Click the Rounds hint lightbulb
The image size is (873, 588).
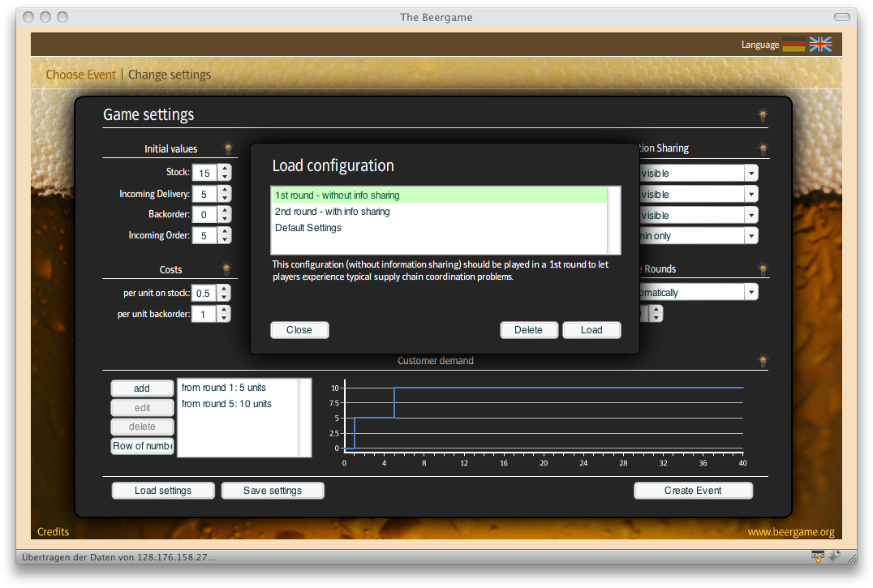[x=763, y=269]
